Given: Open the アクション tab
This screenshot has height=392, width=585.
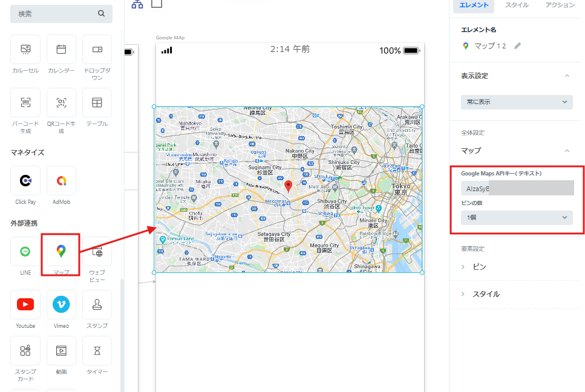Looking at the screenshot, I should (x=560, y=5).
